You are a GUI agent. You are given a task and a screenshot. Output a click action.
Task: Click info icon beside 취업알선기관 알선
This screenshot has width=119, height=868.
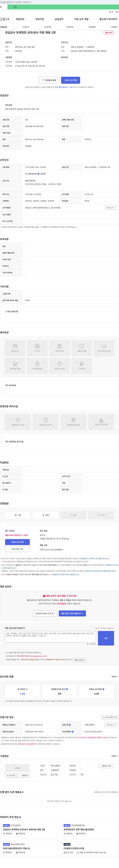pos(67,689)
